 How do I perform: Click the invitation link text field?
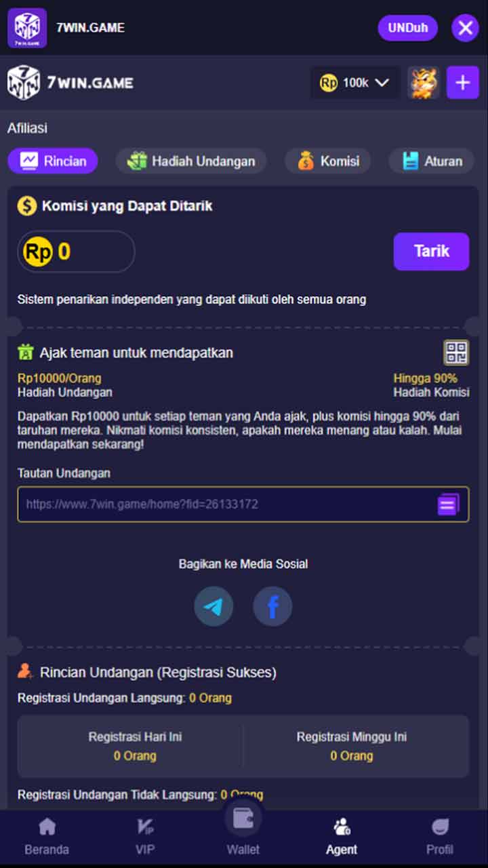point(243,504)
